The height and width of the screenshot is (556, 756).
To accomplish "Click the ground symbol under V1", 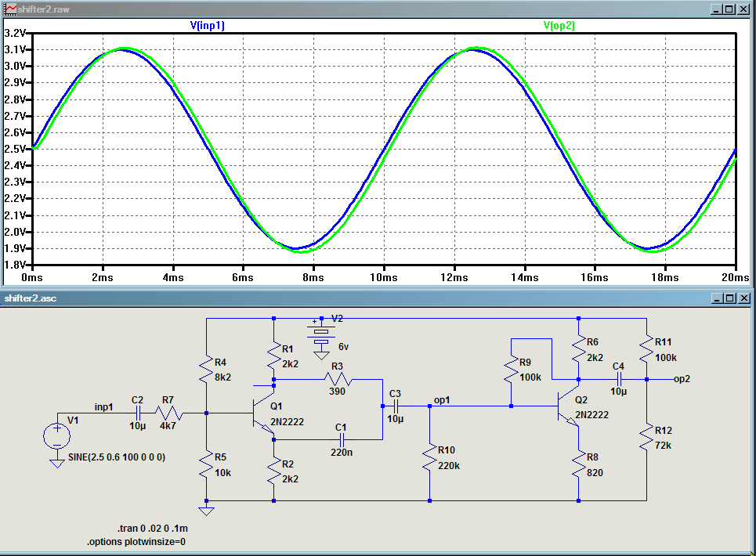I will tap(57, 464).
